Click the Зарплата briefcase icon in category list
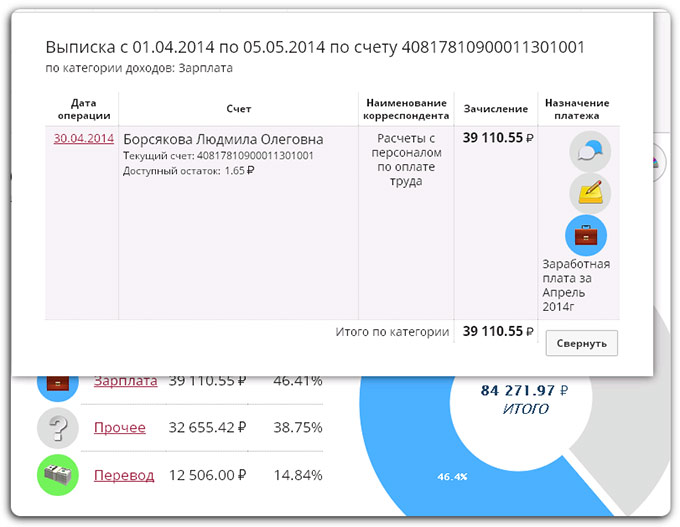Screen dimensions: 680x527 click(x=58, y=386)
